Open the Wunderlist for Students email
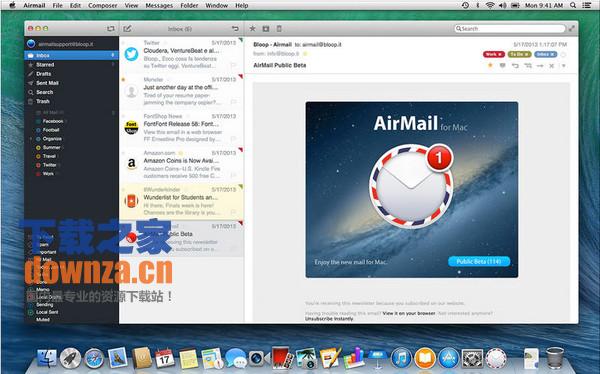This screenshot has width=600, height=374. 181,202
